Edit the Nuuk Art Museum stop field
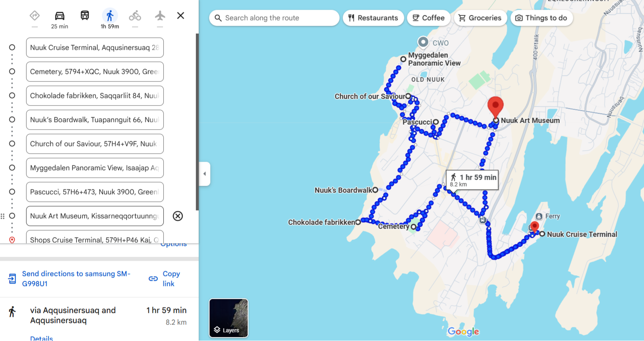Viewport: 644px width, 341px height. pyautogui.click(x=95, y=216)
